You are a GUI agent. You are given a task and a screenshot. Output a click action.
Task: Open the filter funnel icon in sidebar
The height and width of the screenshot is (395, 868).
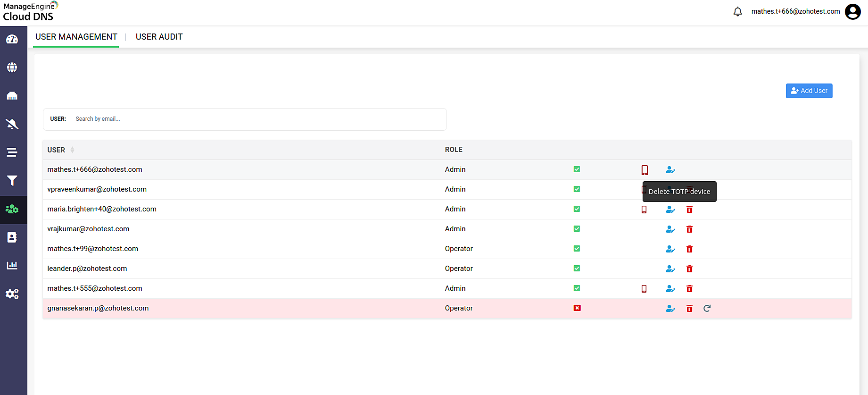click(12, 181)
